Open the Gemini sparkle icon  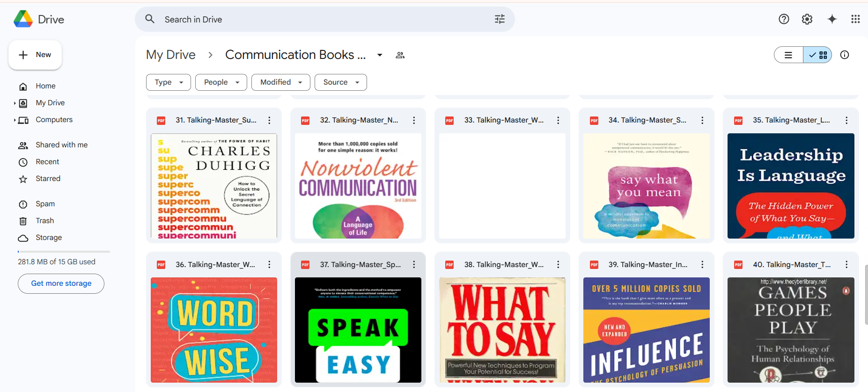pyautogui.click(x=832, y=19)
